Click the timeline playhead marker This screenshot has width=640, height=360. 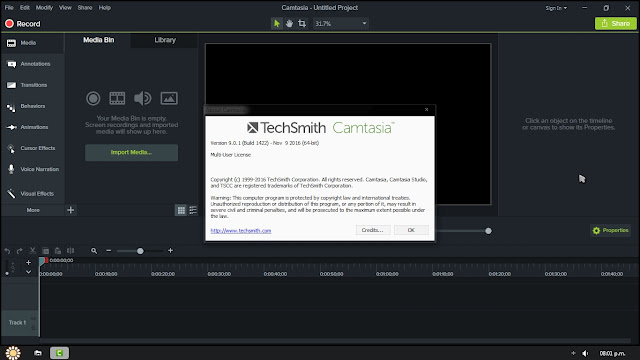click(x=42, y=261)
